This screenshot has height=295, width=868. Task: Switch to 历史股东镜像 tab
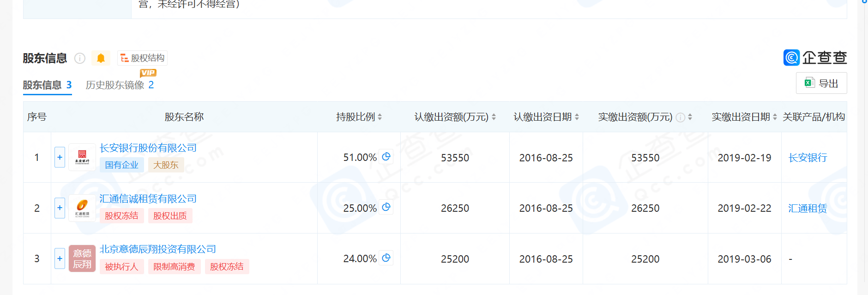point(120,85)
